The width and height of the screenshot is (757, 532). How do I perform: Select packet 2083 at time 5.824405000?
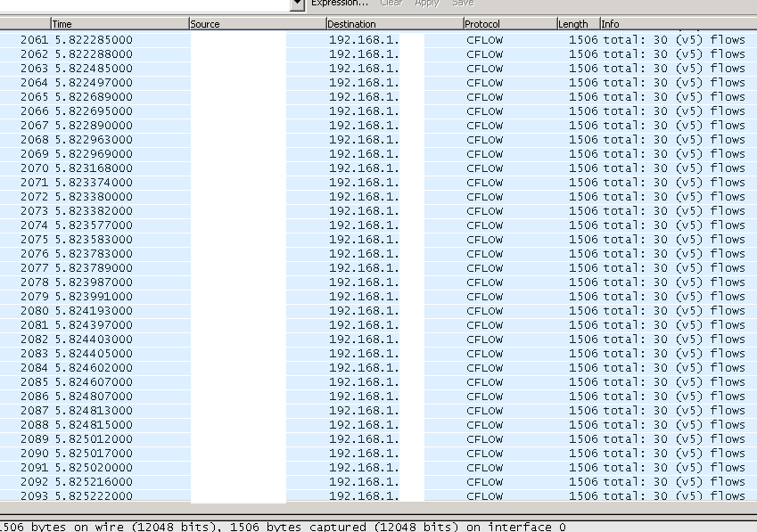378,353
